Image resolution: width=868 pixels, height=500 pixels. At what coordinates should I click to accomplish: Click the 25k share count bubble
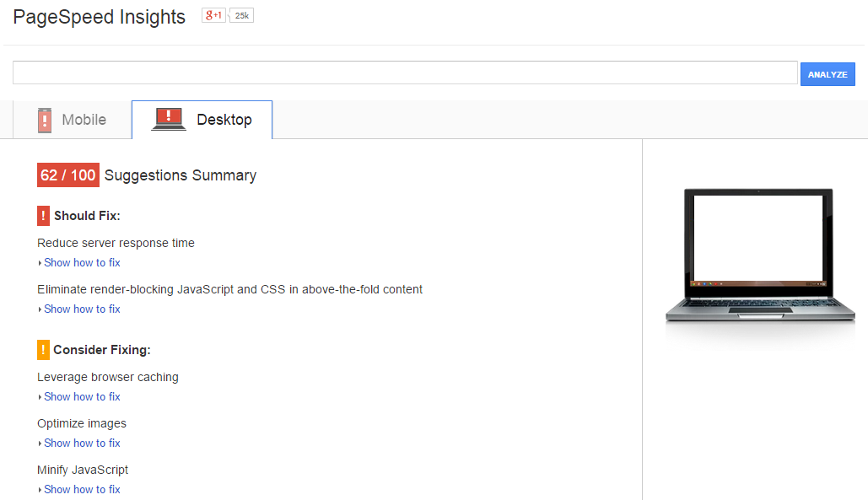point(241,15)
